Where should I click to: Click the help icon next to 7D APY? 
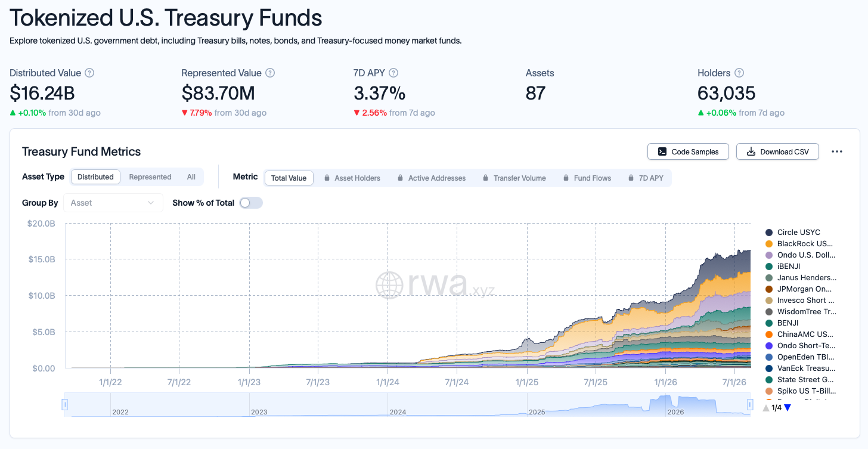(x=393, y=73)
